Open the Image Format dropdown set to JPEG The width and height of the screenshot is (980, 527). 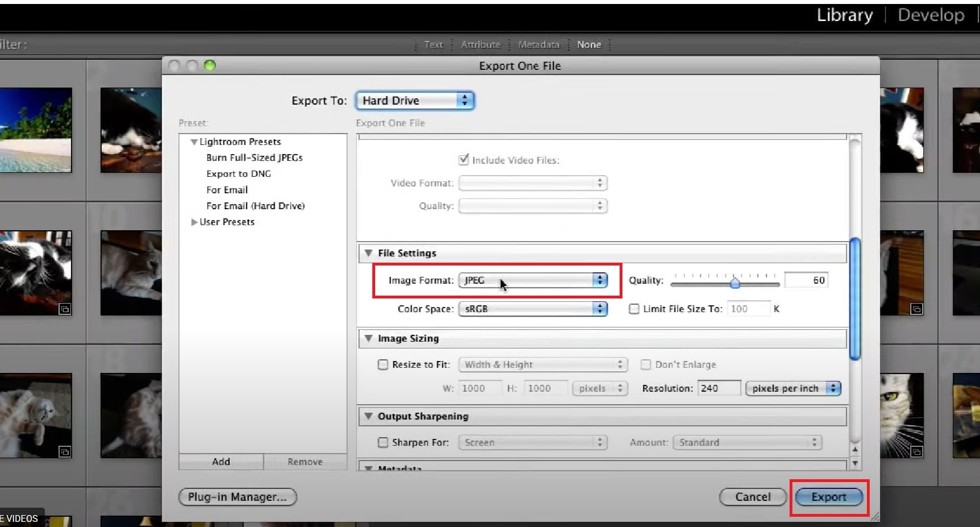point(533,280)
